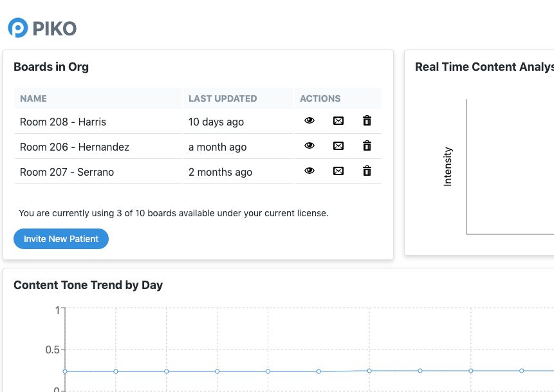This screenshot has height=392, width=554.
Task: Click first data point on tone trend line
Action: (x=65, y=371)
